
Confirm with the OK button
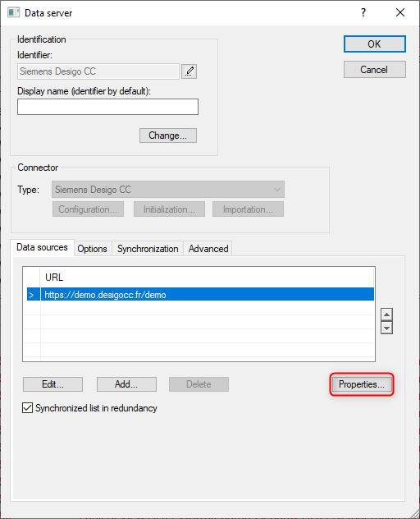[x=374, y=44]
